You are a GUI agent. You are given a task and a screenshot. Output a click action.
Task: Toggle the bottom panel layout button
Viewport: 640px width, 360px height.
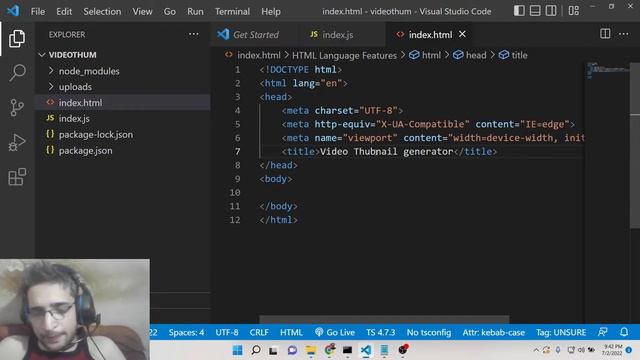coord(535,11)
